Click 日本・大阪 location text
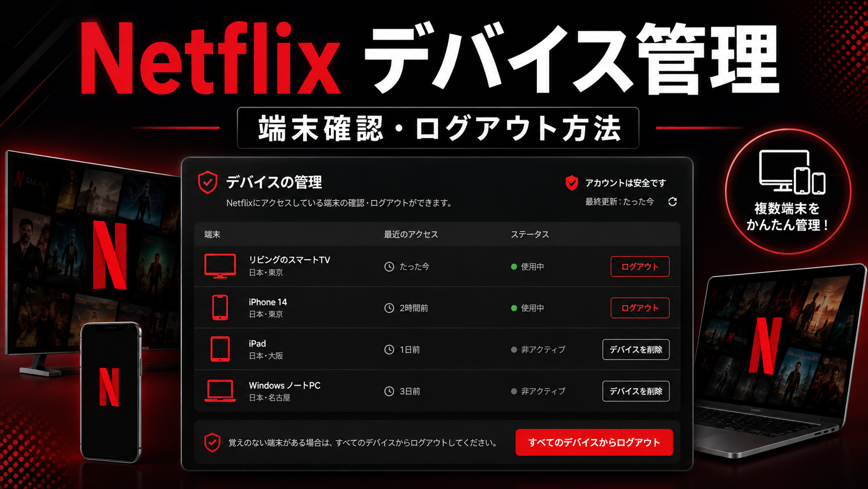 (266, 356)
